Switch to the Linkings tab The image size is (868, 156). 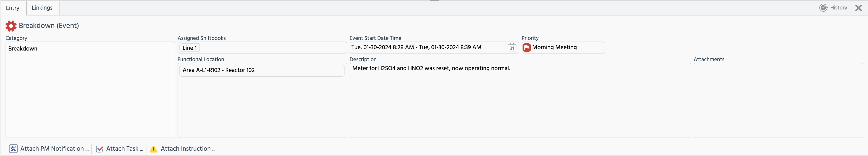[42, 8]
